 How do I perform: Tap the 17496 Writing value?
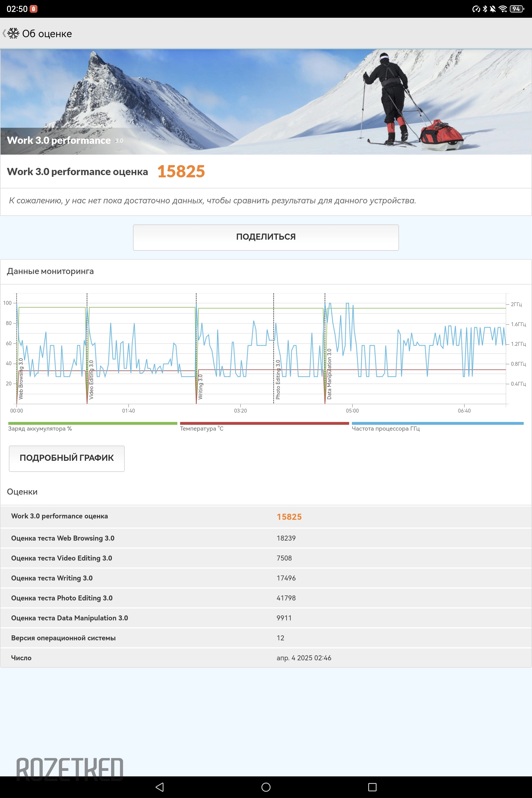coord(286,578)
